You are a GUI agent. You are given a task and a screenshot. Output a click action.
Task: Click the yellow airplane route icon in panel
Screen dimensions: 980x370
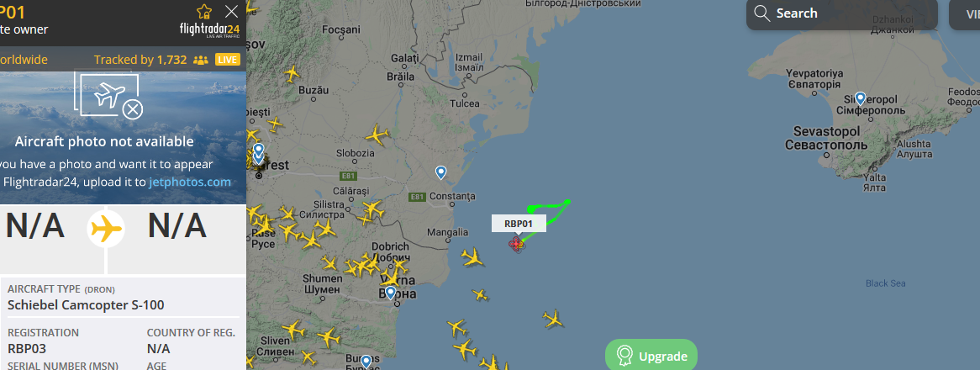click(106, 228)
